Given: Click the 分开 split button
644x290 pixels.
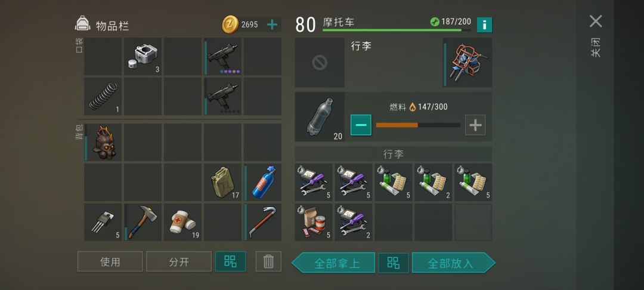Looking at the screenshot, I should 179,261.
